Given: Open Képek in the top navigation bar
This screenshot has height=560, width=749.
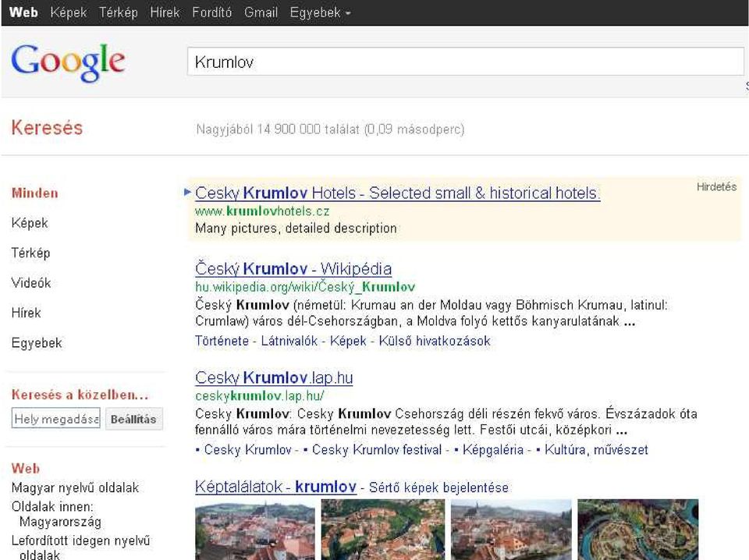Looking at the screenshot, I should coord(69,12).
